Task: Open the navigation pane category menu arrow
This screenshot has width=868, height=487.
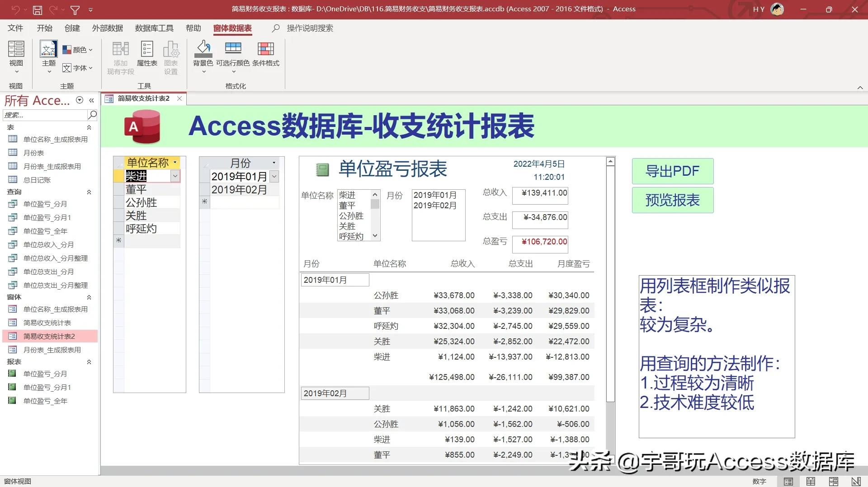Action: [x=80, y=100]
